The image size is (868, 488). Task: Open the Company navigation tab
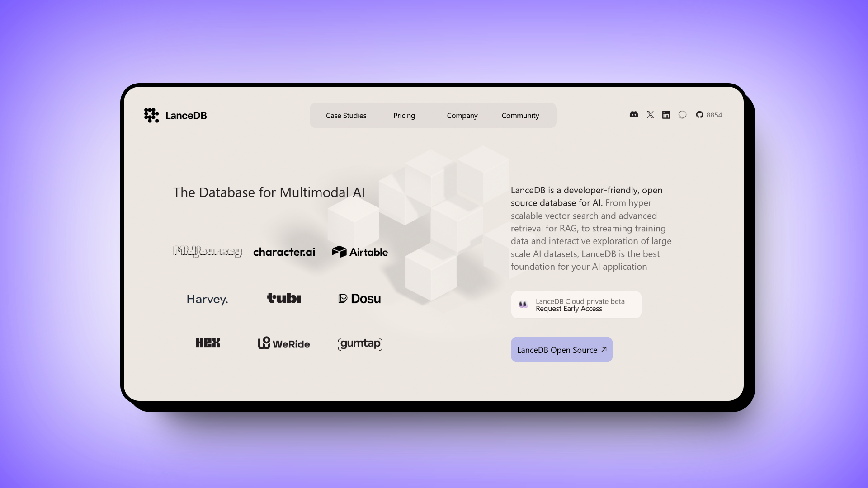[462, 115]
